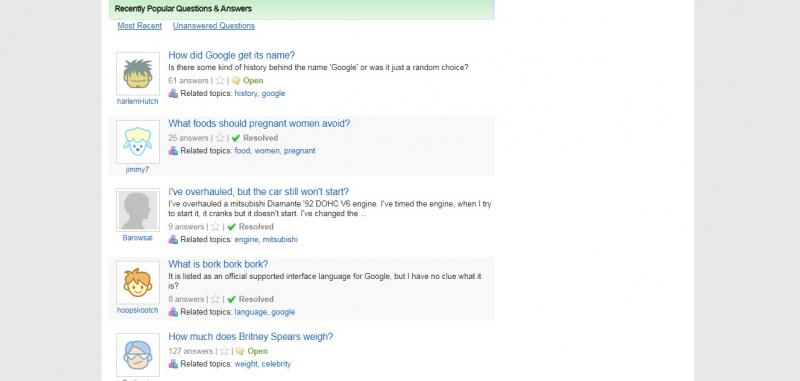Click green Resolved checkmark on pregnant women question
Screen dimensions: 800x381
click(236, 138)
